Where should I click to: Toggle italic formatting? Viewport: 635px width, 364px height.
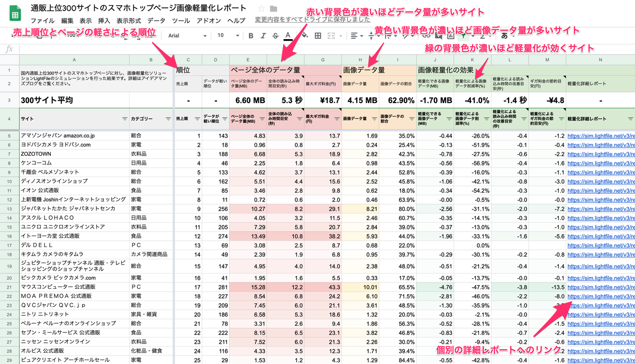point(263,36)
